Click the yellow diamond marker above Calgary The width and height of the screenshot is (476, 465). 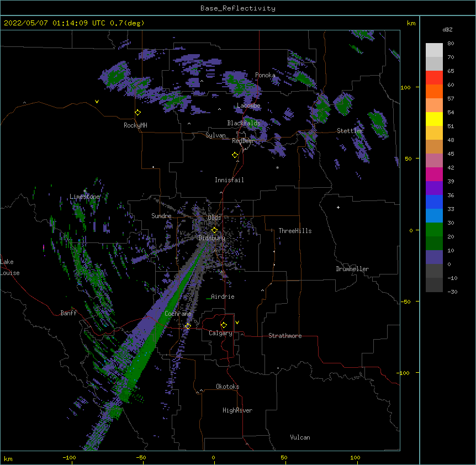[x=224, y=325]
